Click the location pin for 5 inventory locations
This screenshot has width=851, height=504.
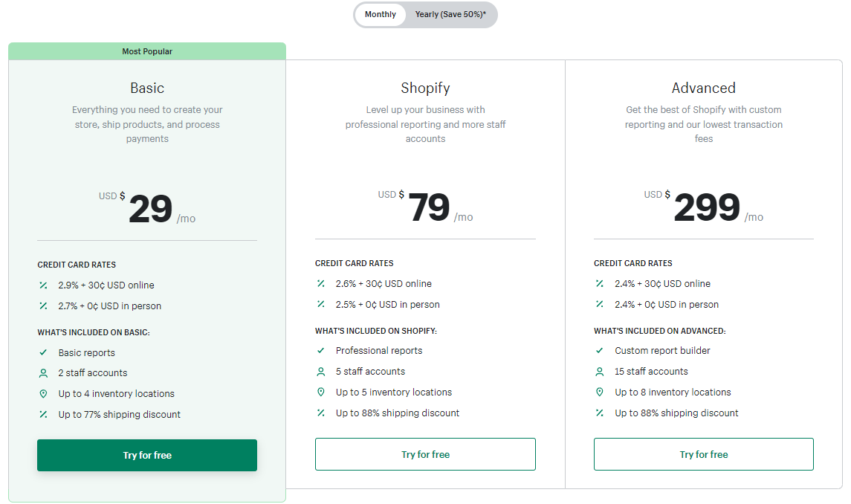pyautogui.click(x=321, y=392)
